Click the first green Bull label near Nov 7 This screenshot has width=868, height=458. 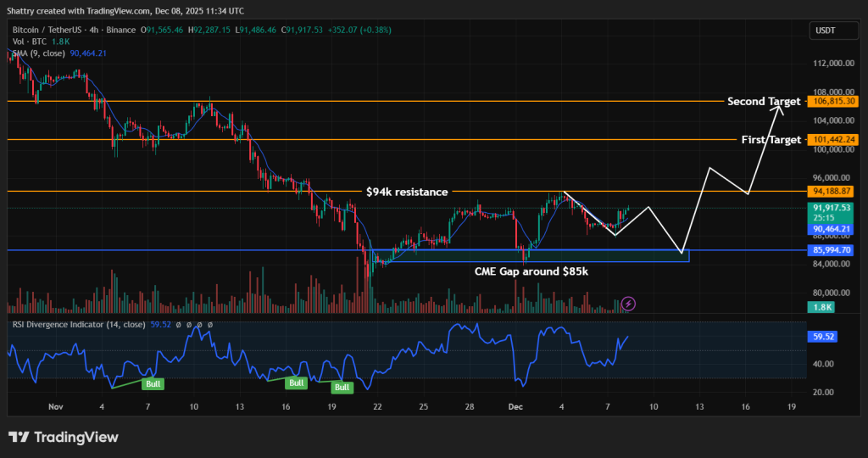click(153, 384)
